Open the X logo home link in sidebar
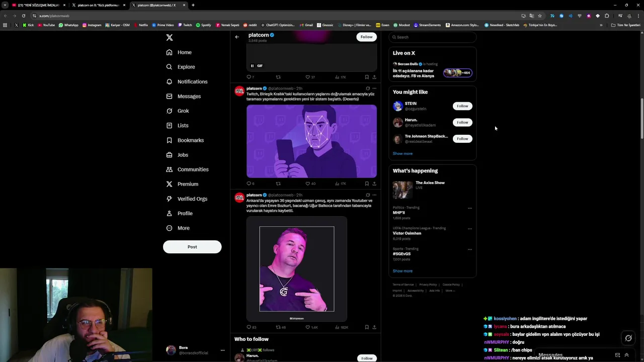644x362 pixels. click(x=170, y=38)
